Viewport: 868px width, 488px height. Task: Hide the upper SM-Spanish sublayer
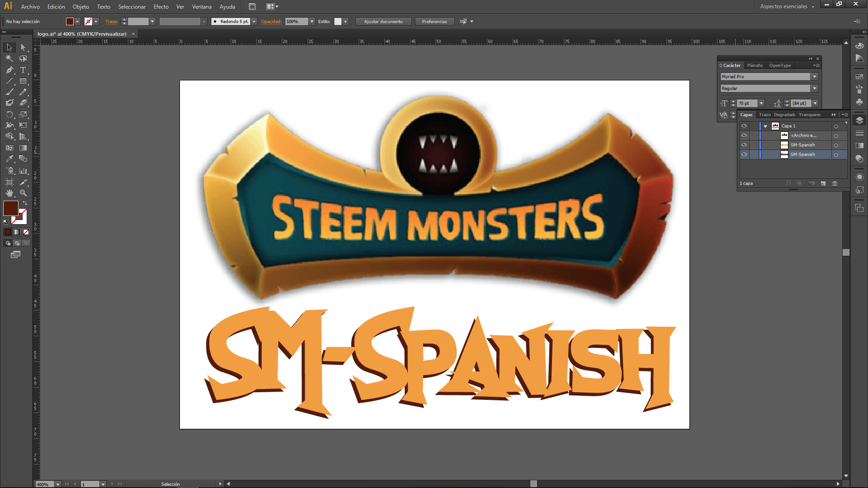(x=744, y=145)
